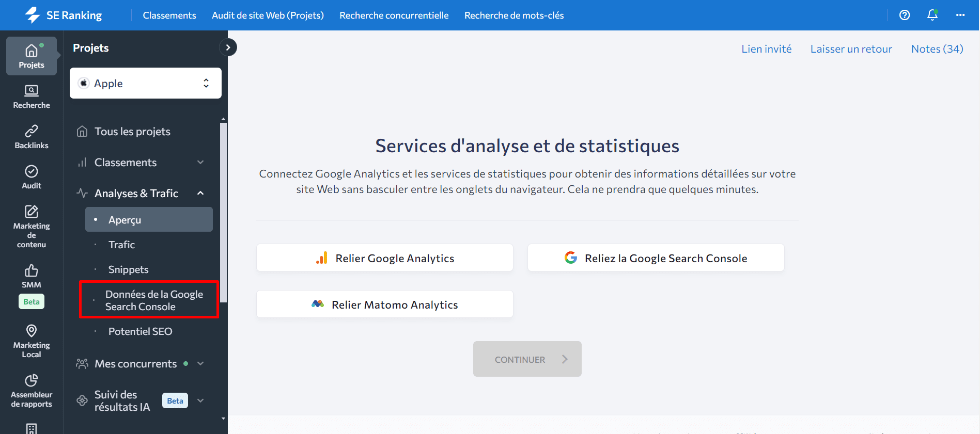Click the Beta badge near Suivi des résultats IA
The height and width of the screenshot is (434, 980).
[x=175, y=400]
